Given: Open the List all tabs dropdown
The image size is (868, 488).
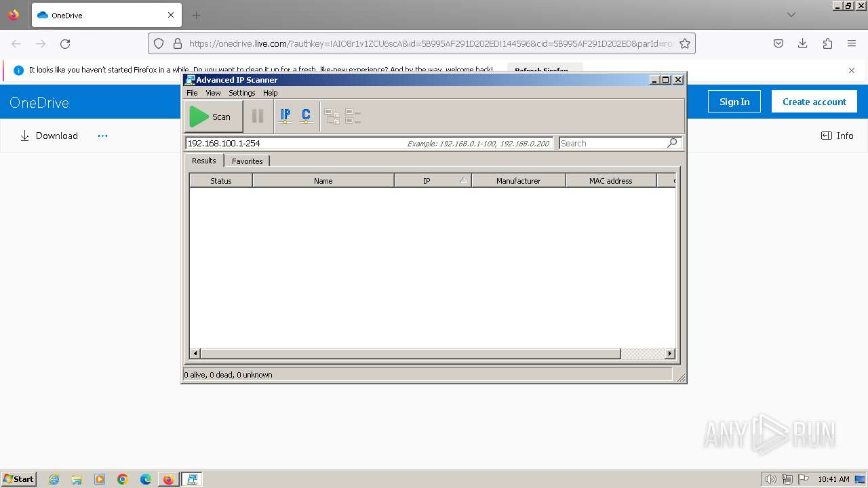Looking at the screenshot, I should pyautogui.click(x=791, y=15).
